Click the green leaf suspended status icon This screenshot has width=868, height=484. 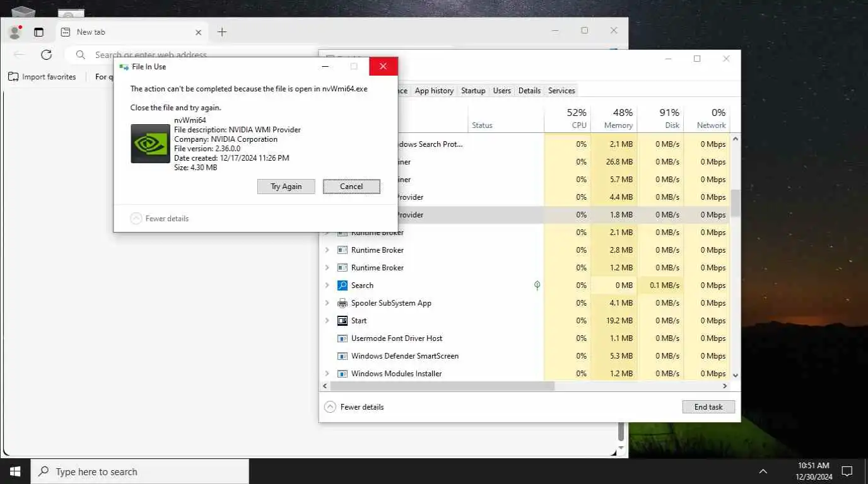537,285
